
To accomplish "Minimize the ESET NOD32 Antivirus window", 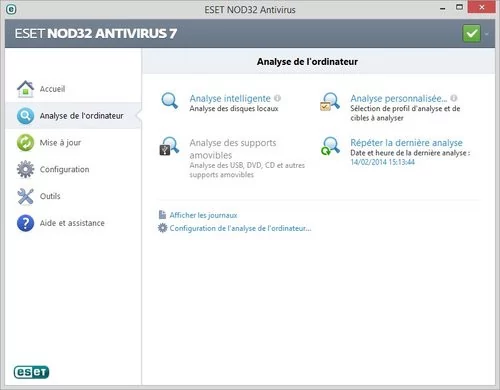I will point(443,8).
